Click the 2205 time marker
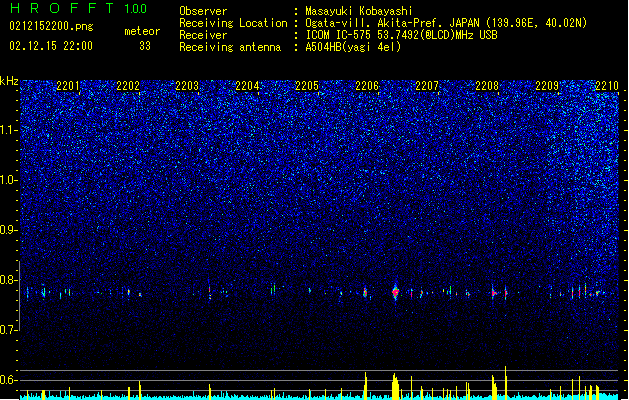 coord(307,86)
